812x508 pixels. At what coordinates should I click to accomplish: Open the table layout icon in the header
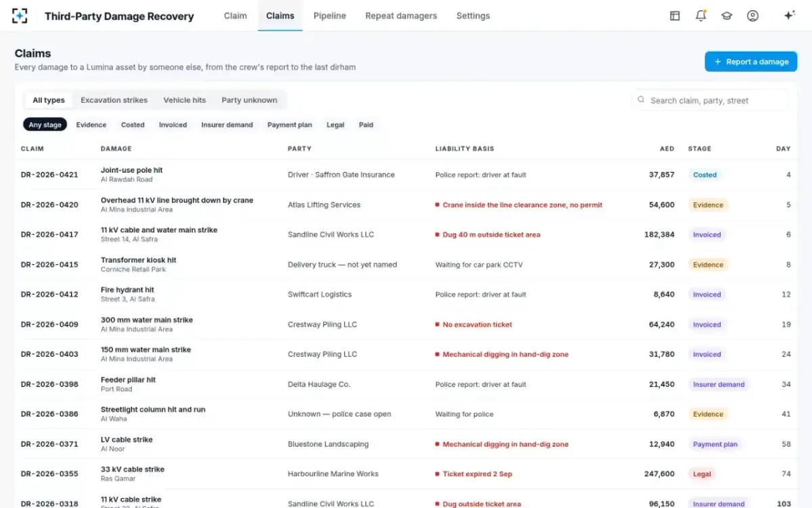(675, 16)
